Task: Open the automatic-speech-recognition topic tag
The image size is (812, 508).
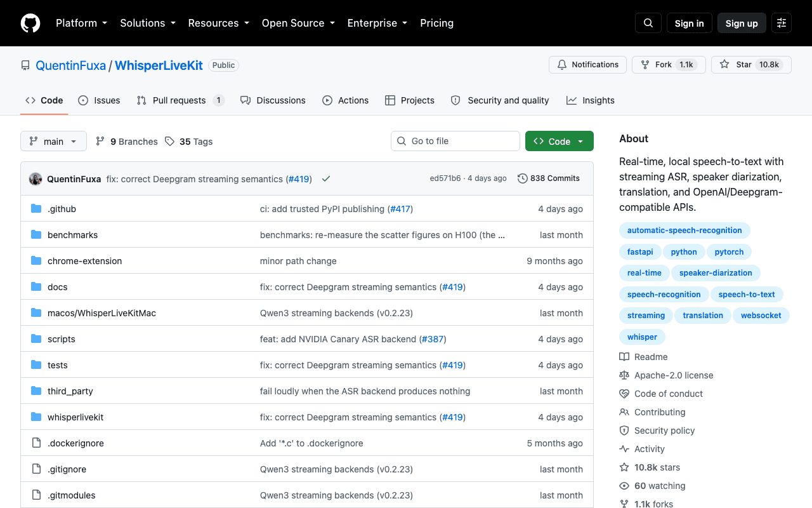Action: [684, 231]
